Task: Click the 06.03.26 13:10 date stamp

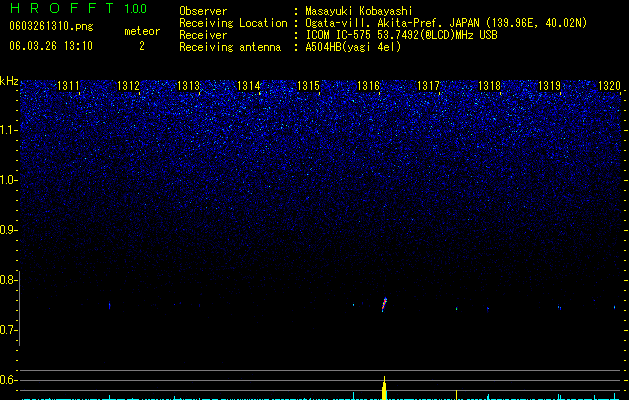Action: coord(51,46)
